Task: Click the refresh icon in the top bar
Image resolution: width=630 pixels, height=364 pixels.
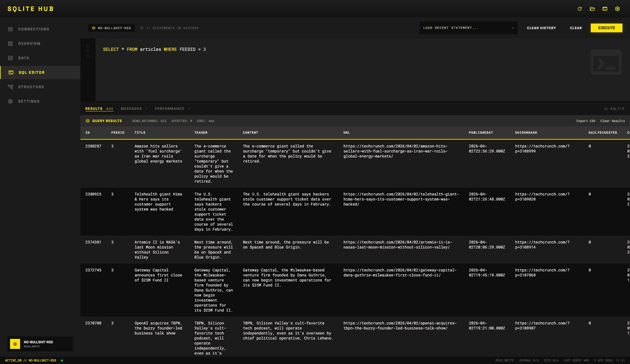Action: pyautogui.click(x=580, y=8)
